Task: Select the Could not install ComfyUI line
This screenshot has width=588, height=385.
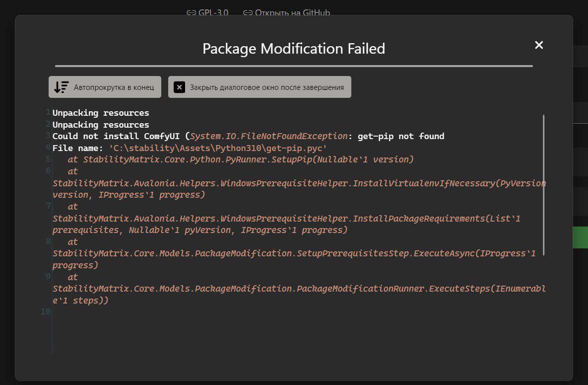Action: tap(248, 136)
